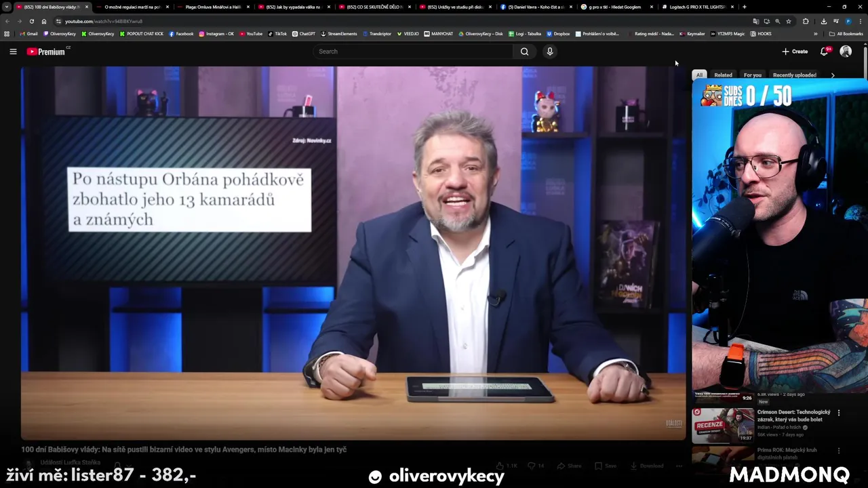Open Prima ROK: Magický kruh video link
This screenshot has width=868, height=488.
[x=787, y=453]
